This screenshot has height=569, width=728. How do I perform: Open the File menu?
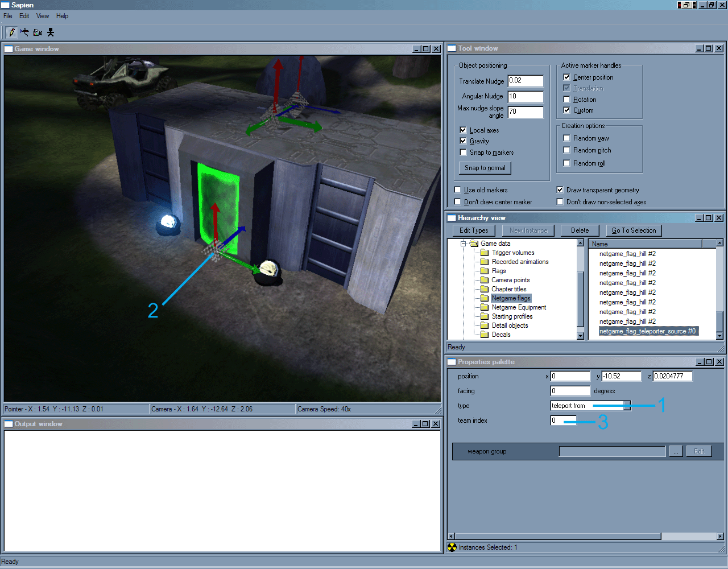pyautogui.click(x=8, y=16)
